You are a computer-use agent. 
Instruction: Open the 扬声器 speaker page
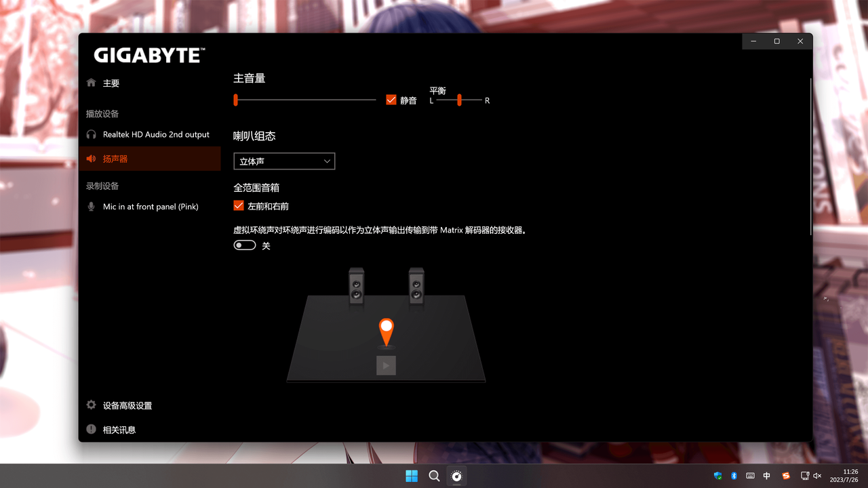[149, 159]
